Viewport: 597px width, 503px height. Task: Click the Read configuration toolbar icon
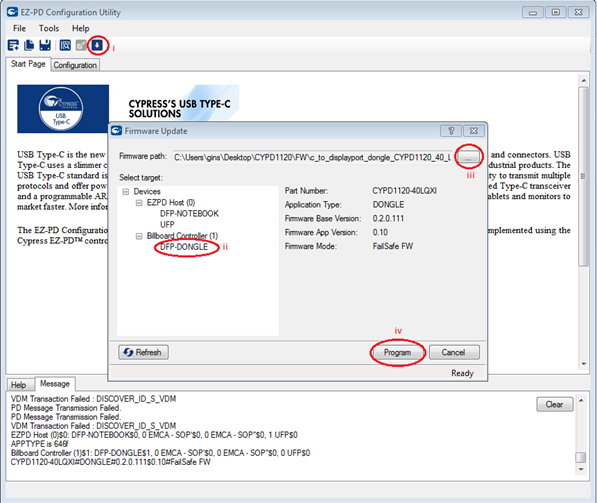pos(65,45)
